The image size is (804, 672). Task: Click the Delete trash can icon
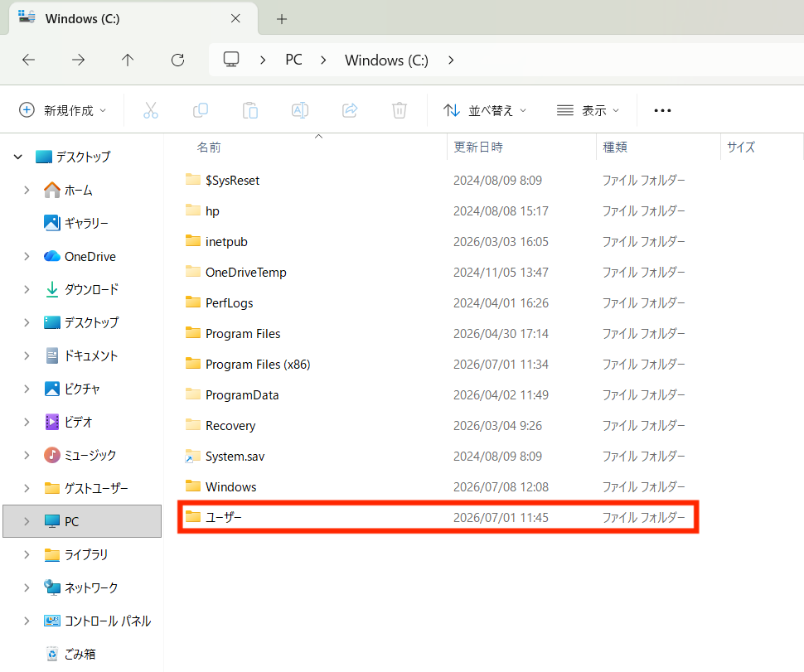pyautogui.click(x=400, y=110)
